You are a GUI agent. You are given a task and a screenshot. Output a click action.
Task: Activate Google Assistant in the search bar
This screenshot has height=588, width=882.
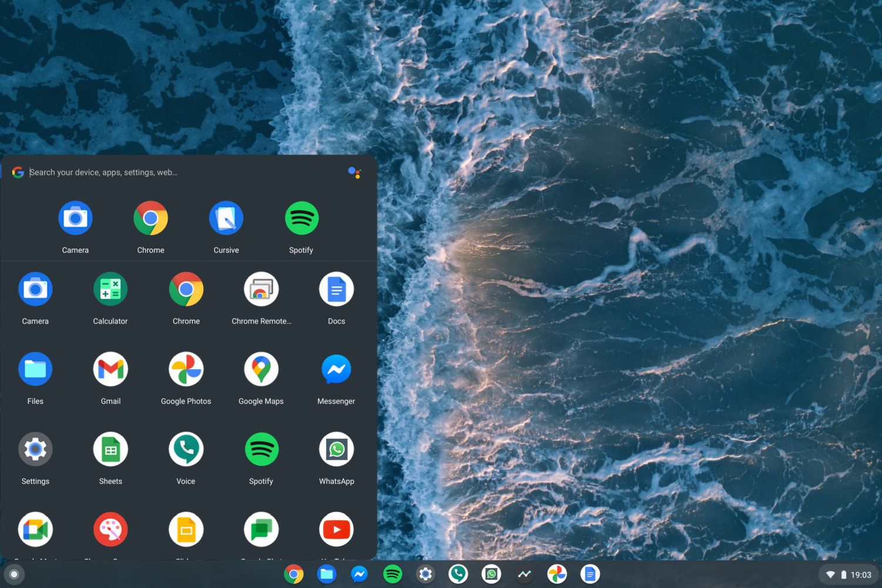pyautogui.click(x=354, y=172)
